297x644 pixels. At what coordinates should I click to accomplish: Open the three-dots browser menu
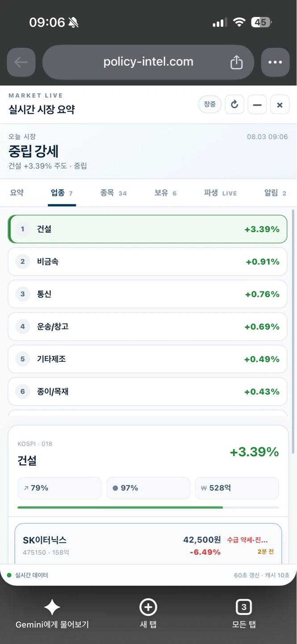[x=275, y=62]
